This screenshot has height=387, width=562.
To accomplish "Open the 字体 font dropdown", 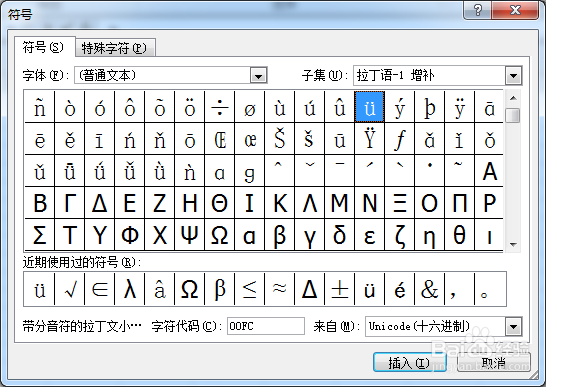I will [258, 76].
